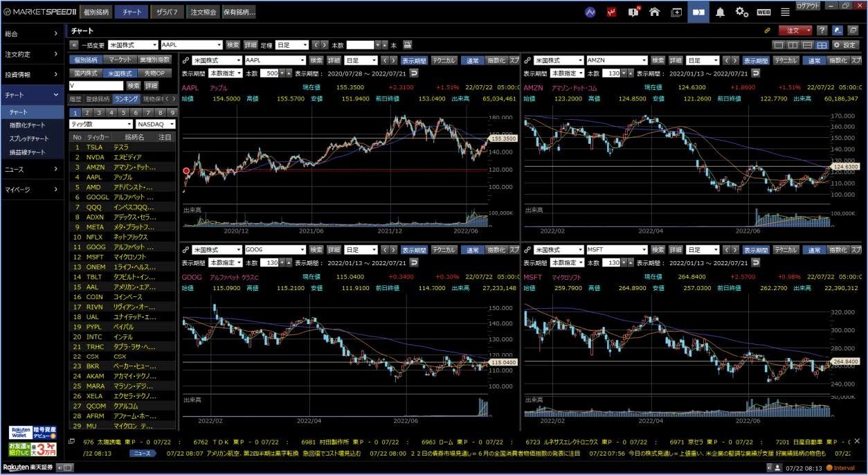Viewport: 868px width, 475px height.
Task: Switch to 国内株式 market
Action: (x=86, y=73)
